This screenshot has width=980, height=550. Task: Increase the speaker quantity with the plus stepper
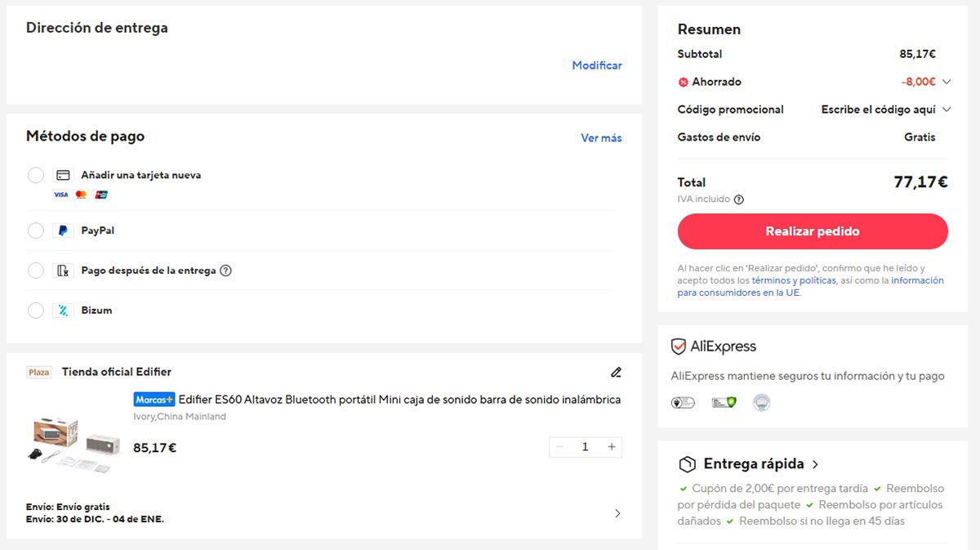[611, 446]
